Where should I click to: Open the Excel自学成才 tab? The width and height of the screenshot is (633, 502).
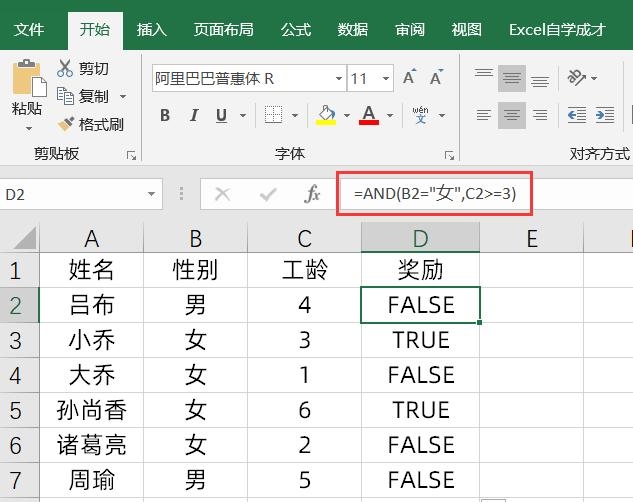[557, 29]
